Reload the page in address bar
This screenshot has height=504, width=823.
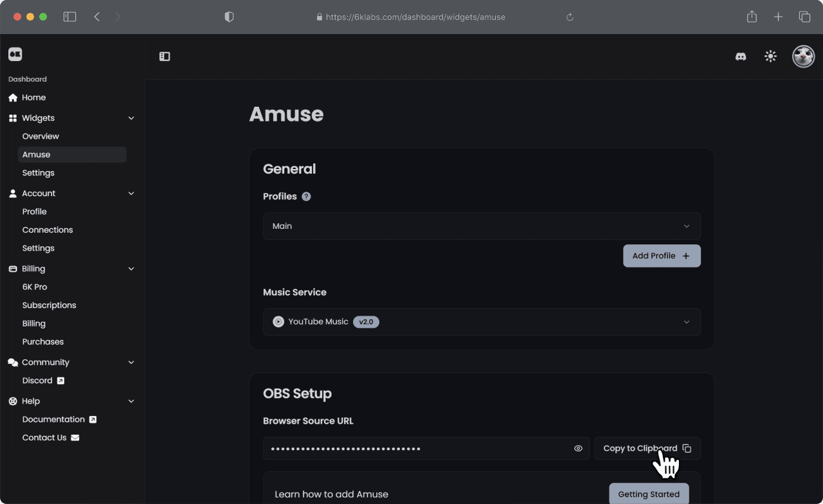coord(570,17)
